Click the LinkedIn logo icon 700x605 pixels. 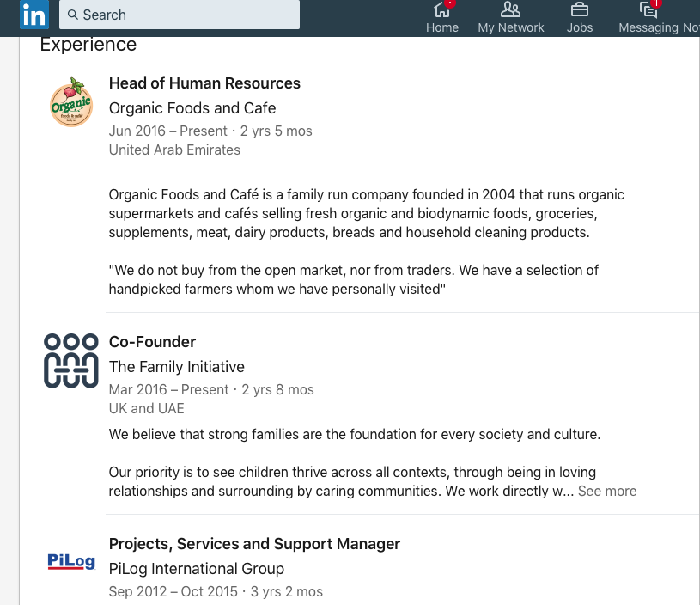34,15
